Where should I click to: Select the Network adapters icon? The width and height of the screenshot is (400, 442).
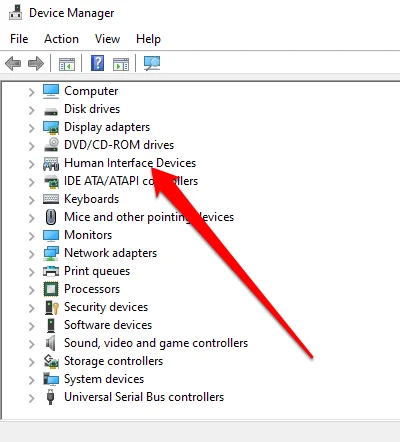pyautogui.click(x=51, y=253)
